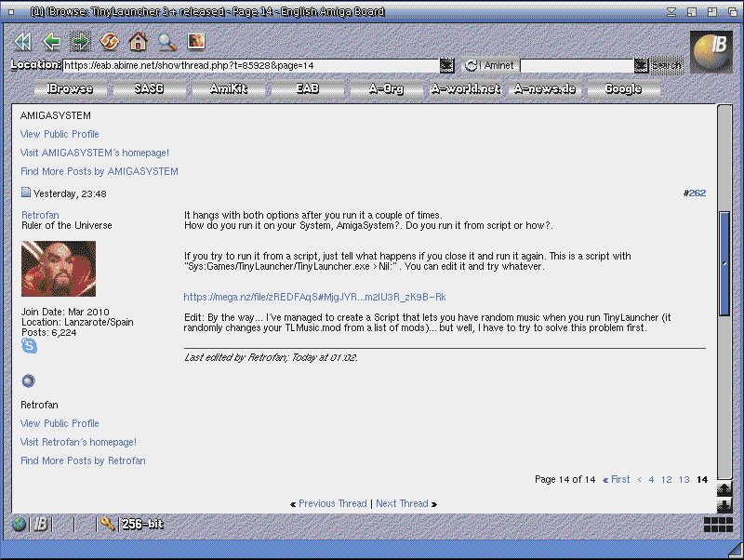Click the vertical scrollbar blue thumb
The height and width of the screenshot is (560, 744).
[724, 263]
